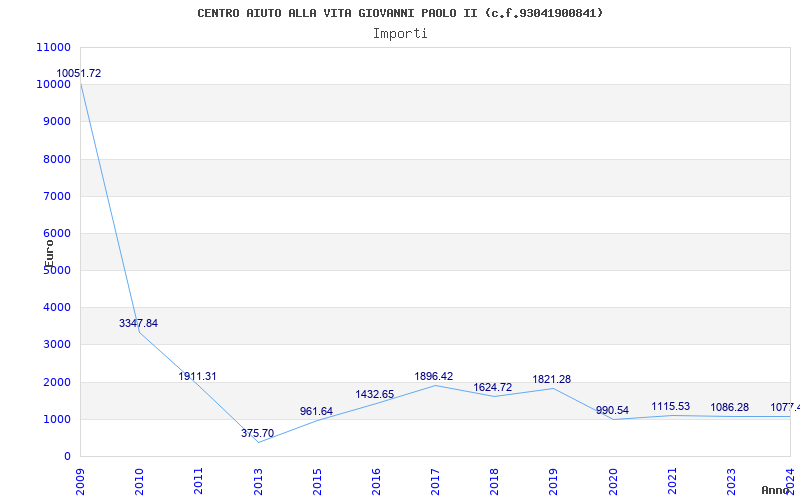This screenshot has width=800, height=500.
Task: Select the 375.70 data label
Action: (x=258, y=433)
